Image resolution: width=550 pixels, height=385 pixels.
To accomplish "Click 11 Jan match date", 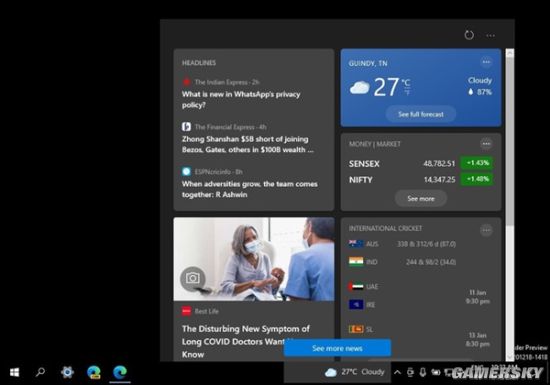I will pyautogui.click(x=477, y=292).
